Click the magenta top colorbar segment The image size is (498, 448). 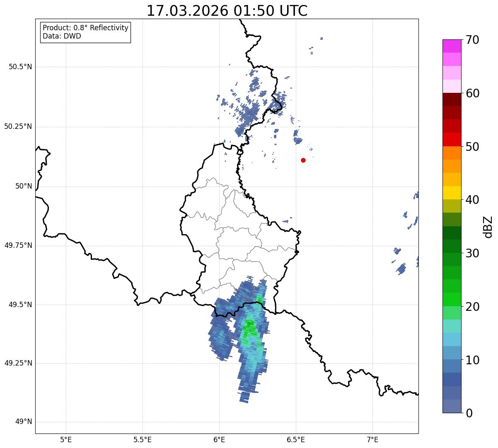click(x=452, y=46)
